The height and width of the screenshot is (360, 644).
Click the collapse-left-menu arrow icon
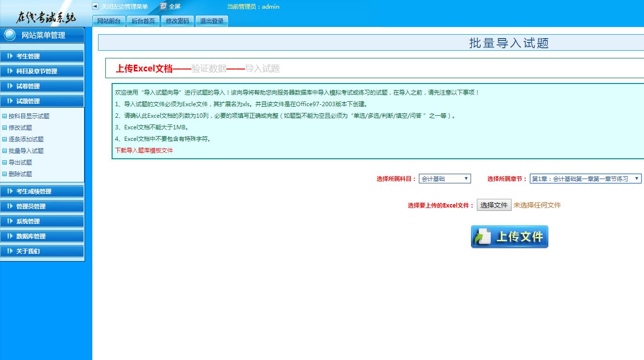(x=95, y=6)
